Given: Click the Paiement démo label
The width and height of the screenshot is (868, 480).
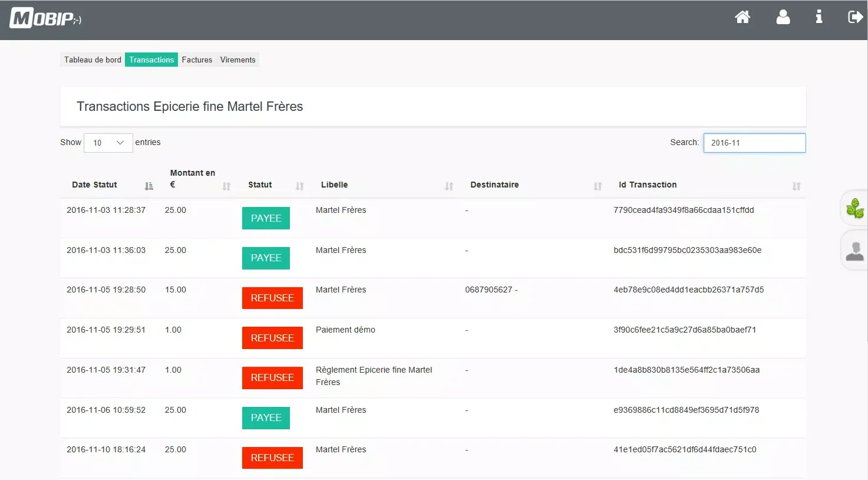Looking at the screenshot, I should click(345, 330).
